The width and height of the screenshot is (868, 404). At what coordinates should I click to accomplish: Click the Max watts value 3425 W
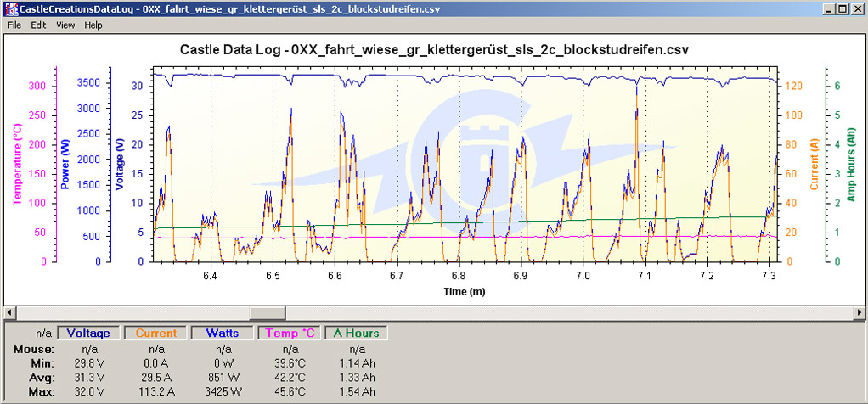tap(223, 392)
